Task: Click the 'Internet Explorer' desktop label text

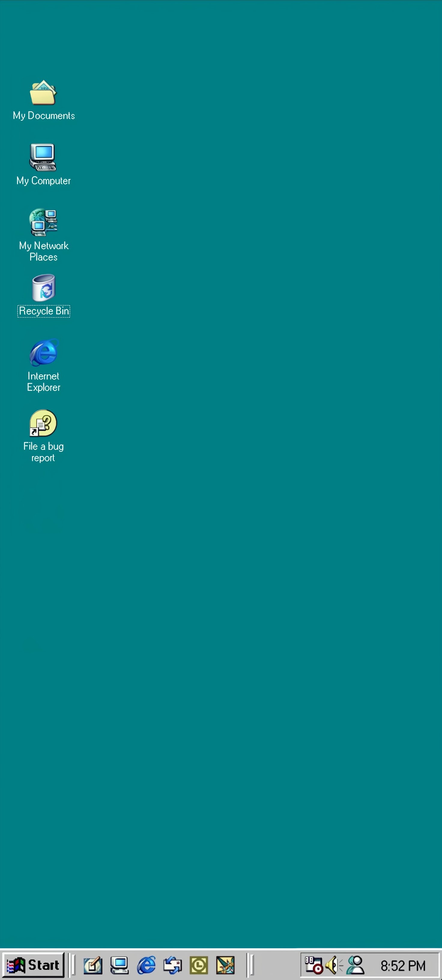Action: (x=43, y=382)
